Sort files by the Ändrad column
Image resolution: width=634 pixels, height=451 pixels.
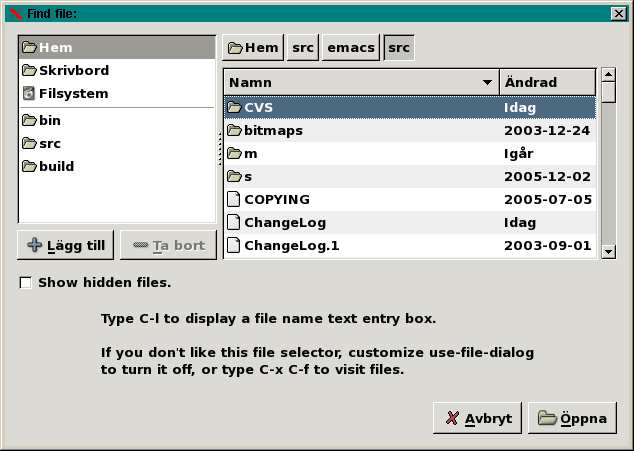coord(547,83)
